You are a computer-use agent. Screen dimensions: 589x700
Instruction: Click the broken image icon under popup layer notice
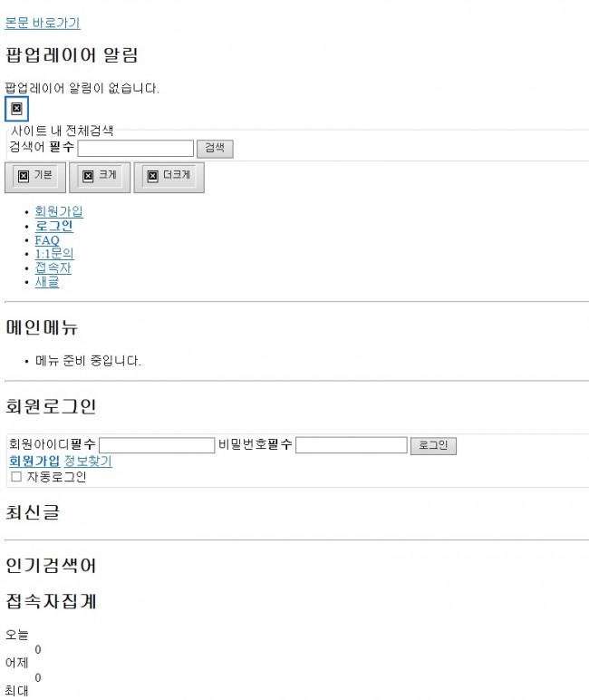pyautogui.click(x=16, y=109)
